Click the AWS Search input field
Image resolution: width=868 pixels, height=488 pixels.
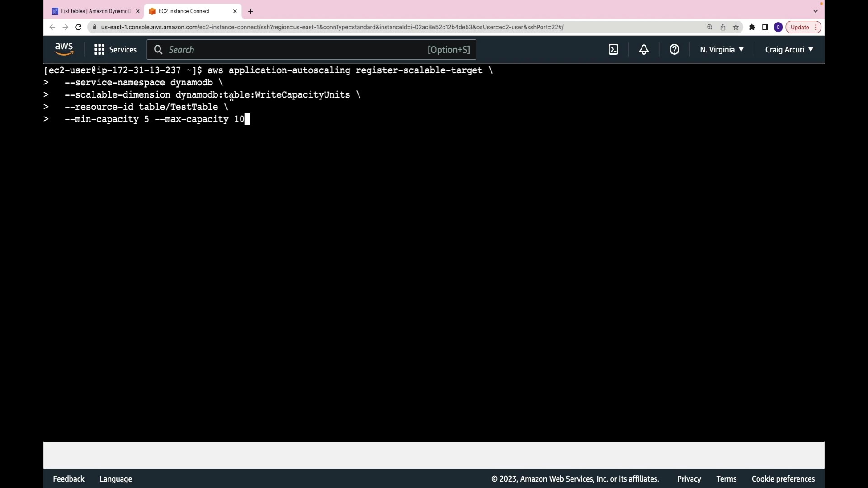[294, 50]
